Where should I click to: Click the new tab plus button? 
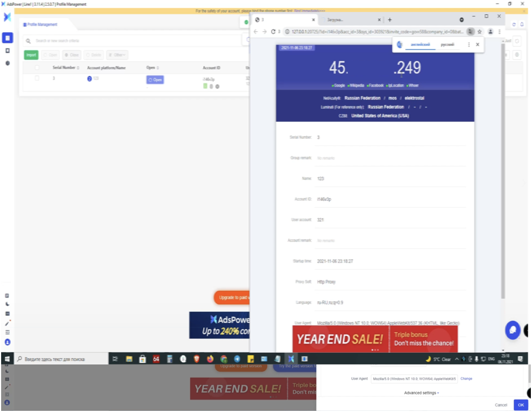tap(389, 19)
